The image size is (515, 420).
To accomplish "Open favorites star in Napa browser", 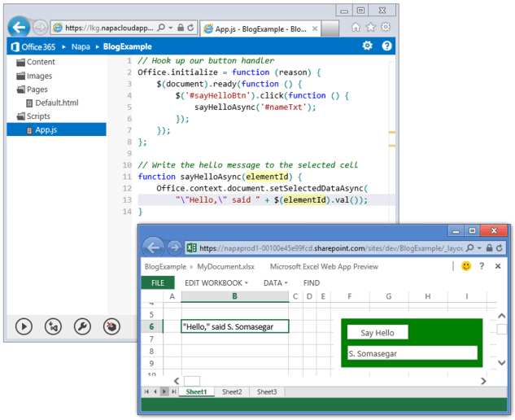I will tap(371, 28).
